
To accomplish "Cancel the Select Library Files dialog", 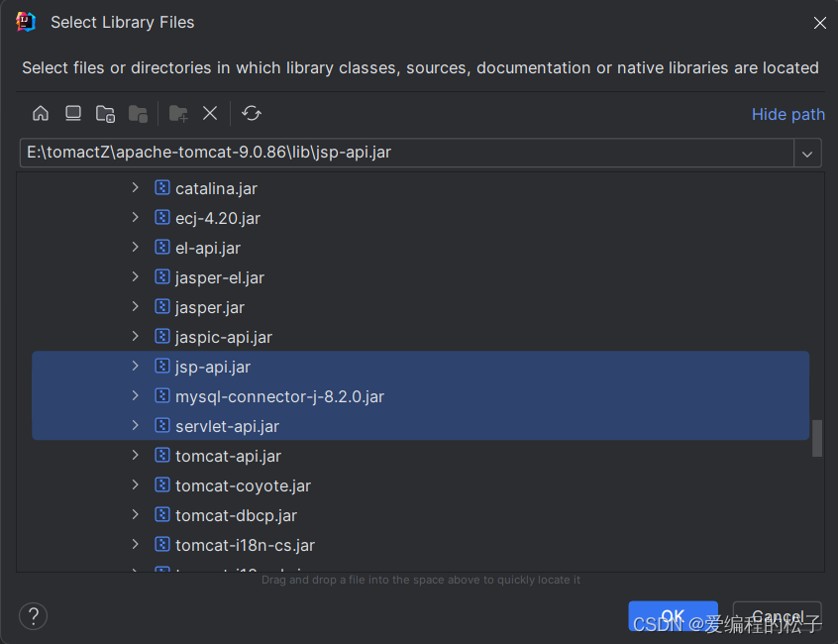I will [777, 615].
